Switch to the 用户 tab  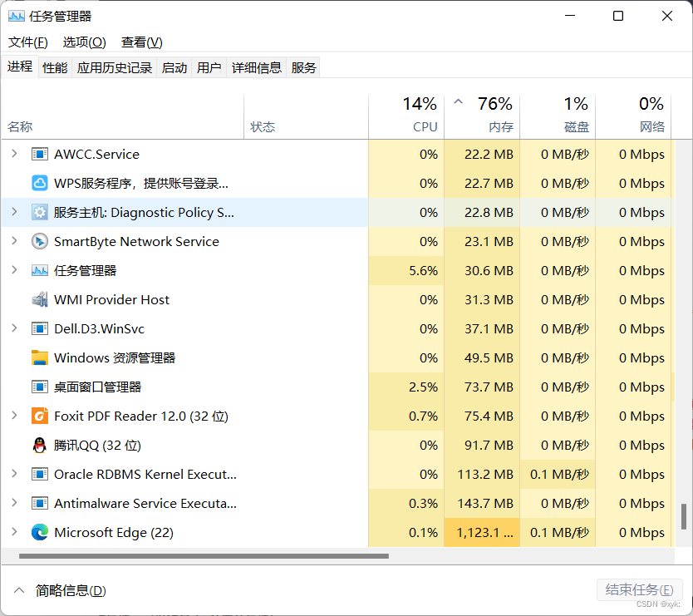coord(209,67)
